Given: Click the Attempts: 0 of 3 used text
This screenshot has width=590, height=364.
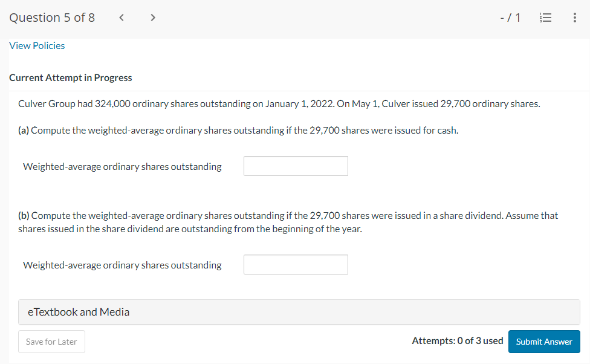Looking at the screenshot, I should [458, 340].
